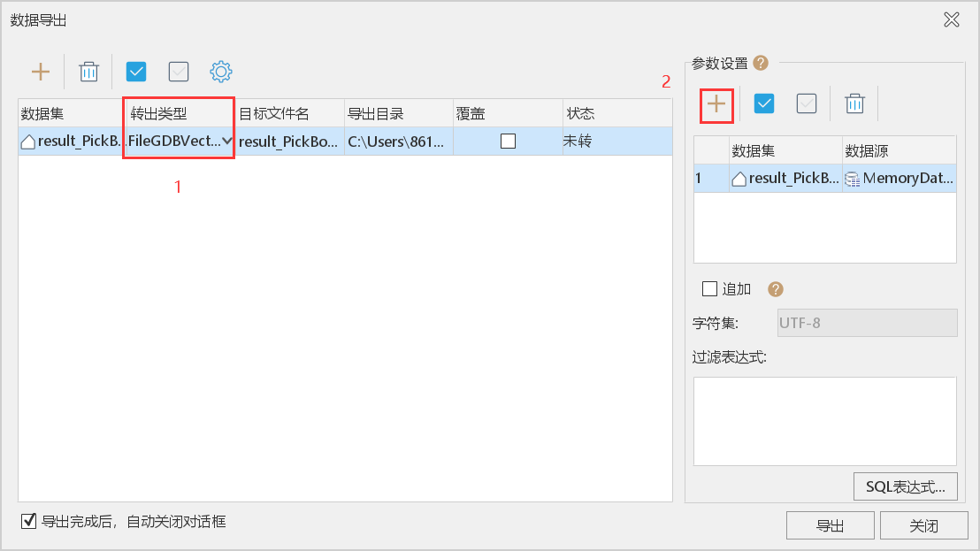Open unified settings gear icon
This screenshot has height=551, width=980.
coord(221,72)
